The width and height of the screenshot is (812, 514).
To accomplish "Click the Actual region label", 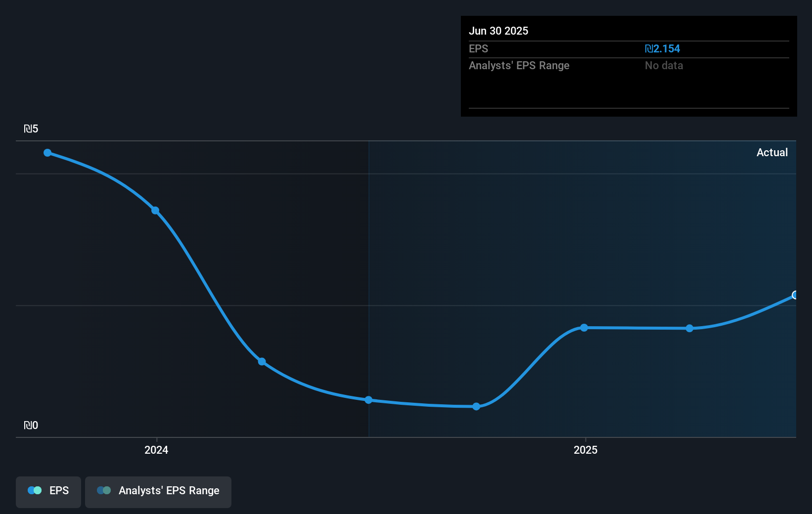I will coord(772,152).
